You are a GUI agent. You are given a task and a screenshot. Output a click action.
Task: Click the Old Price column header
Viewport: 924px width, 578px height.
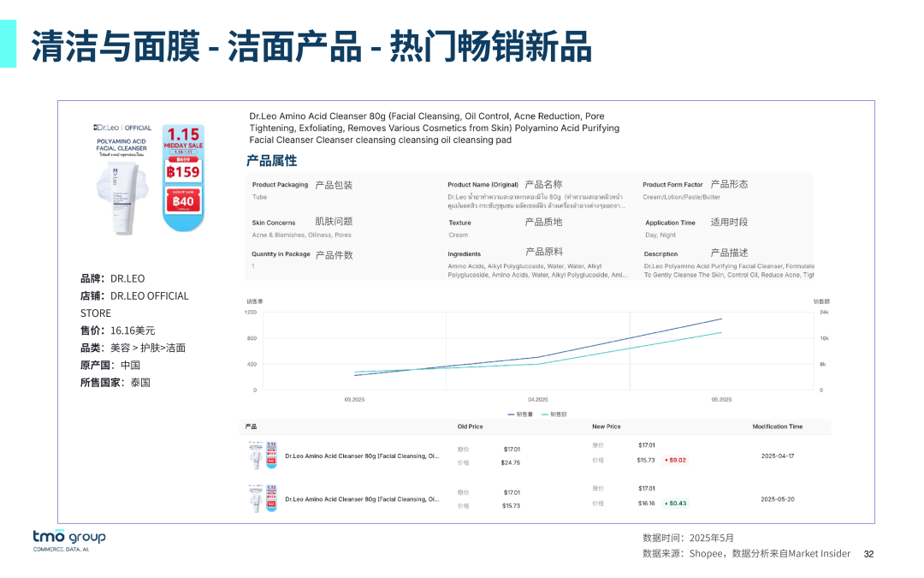tap(471, 426)
